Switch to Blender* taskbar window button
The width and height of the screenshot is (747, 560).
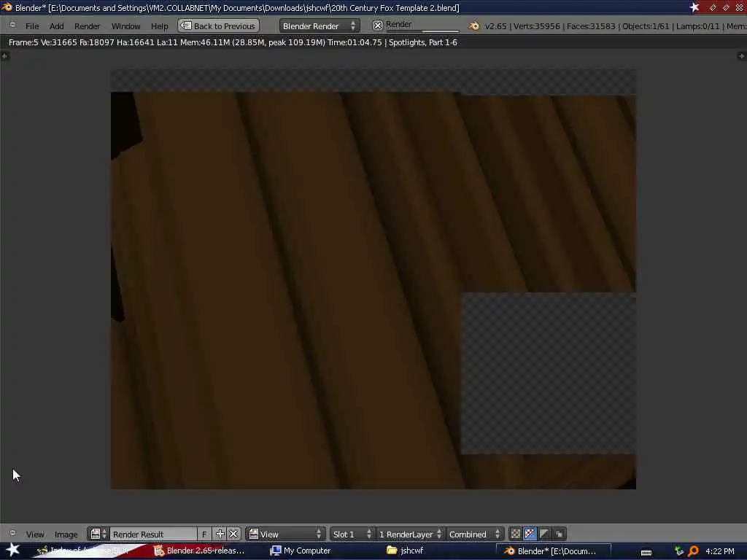pyautogui.click(x=553, y=551)
